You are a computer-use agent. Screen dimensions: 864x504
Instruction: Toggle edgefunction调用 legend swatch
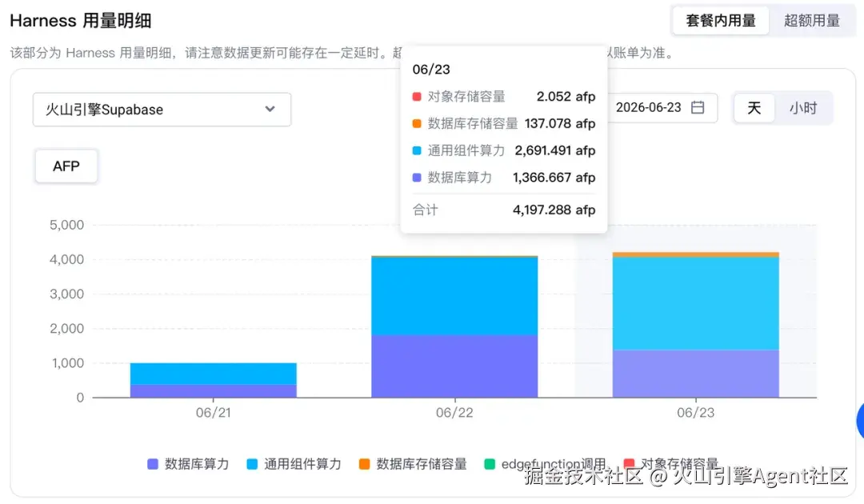click(490, 464)
